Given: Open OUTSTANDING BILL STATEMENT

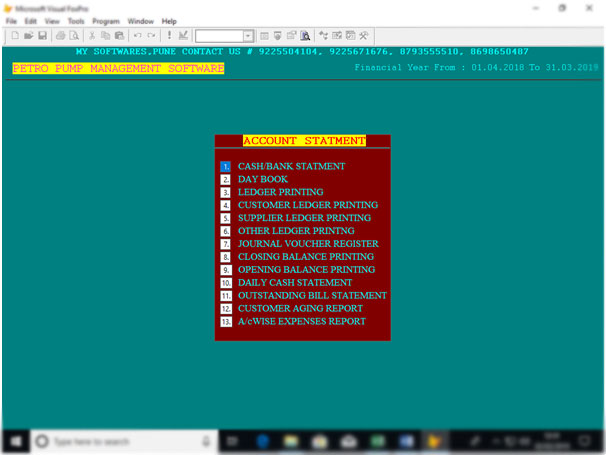Looking at the screenshot, I should coord(312,295).
